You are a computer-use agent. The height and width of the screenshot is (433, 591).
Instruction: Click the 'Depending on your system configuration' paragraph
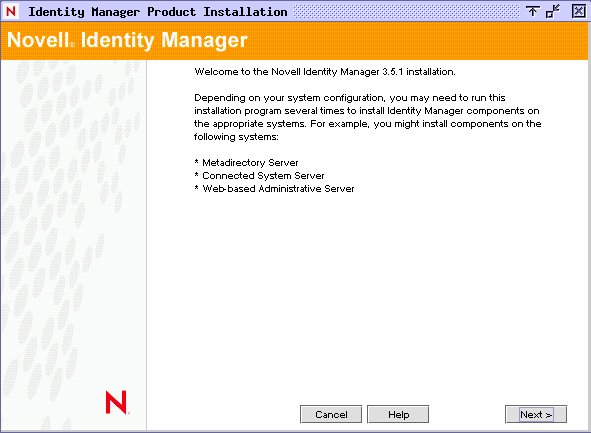(368, 117)
